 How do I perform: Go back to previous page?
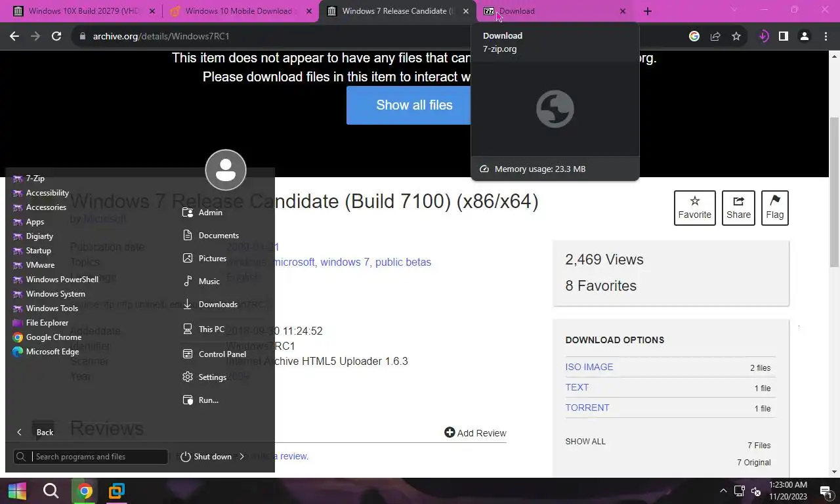(x=14, y=37)
